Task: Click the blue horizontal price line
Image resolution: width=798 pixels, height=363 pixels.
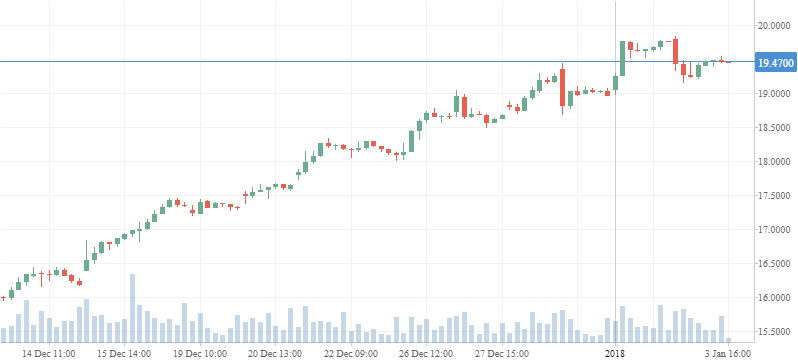Action: (x=377, y=62)
